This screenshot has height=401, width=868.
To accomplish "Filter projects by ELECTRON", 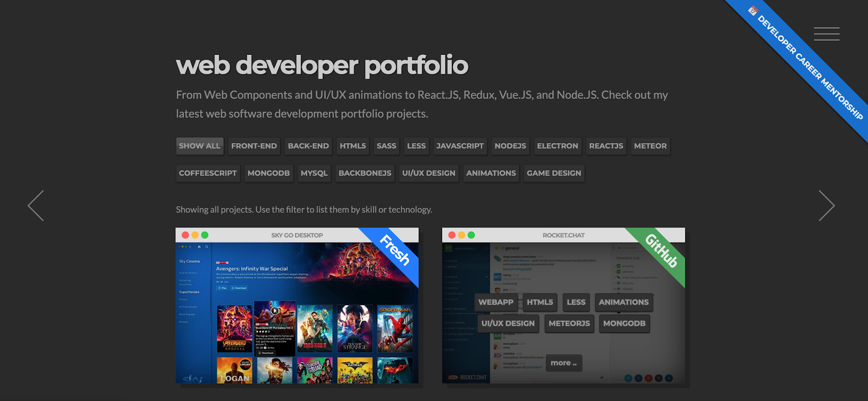I will pyautogui.click(x=558, y=146).
